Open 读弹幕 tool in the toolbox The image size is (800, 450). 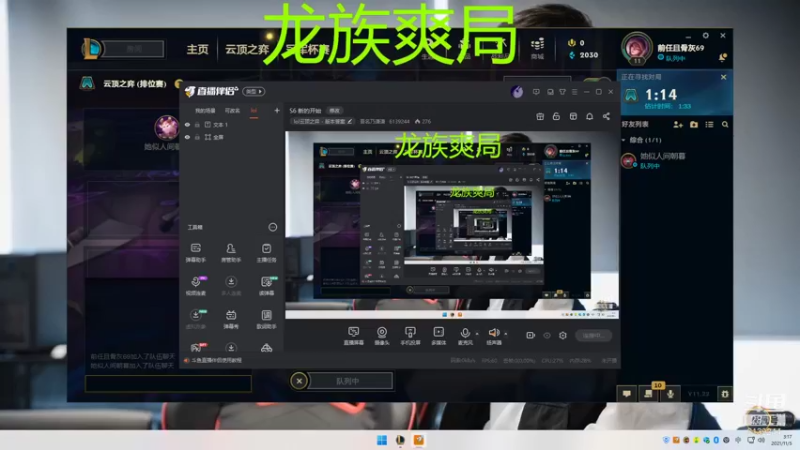pos(266,286)
